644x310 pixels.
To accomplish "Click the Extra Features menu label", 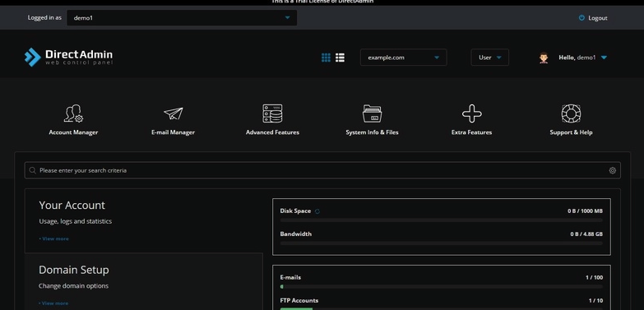I will click(471, 132).
